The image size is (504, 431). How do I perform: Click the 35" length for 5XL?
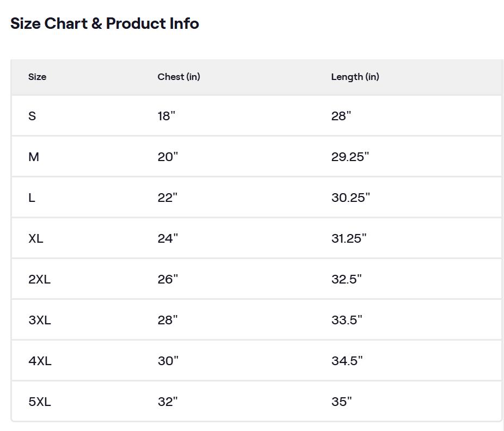click(x=341, y=402)
